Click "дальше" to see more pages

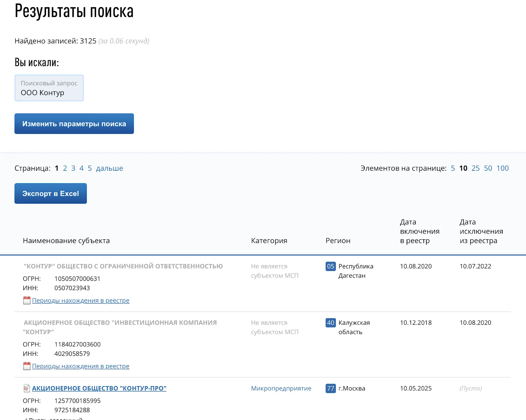(110, 168)
